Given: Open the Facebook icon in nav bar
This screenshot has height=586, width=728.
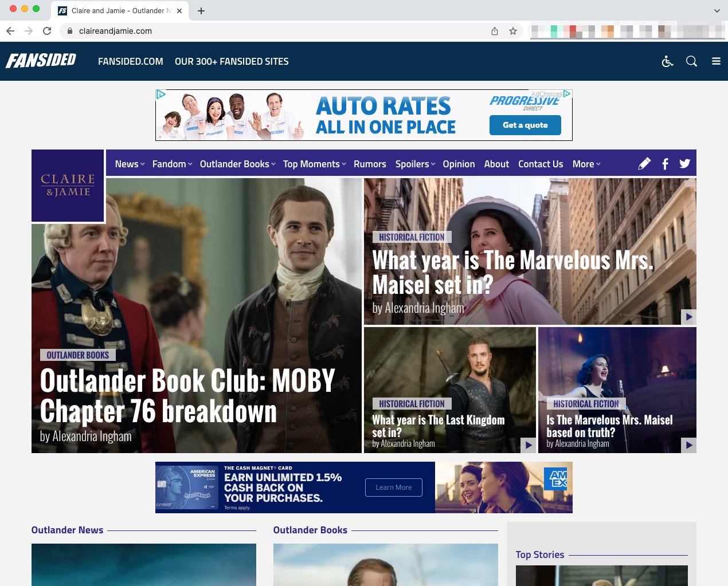Looking at the screenshot, I should coord(665,164).
